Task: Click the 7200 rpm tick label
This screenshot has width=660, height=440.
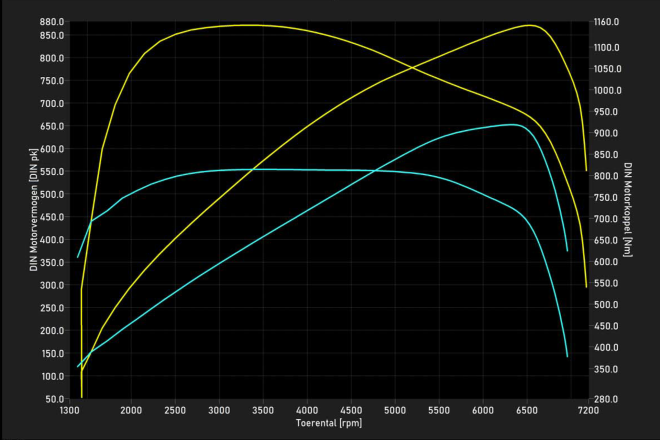Action: coord(586,410)
